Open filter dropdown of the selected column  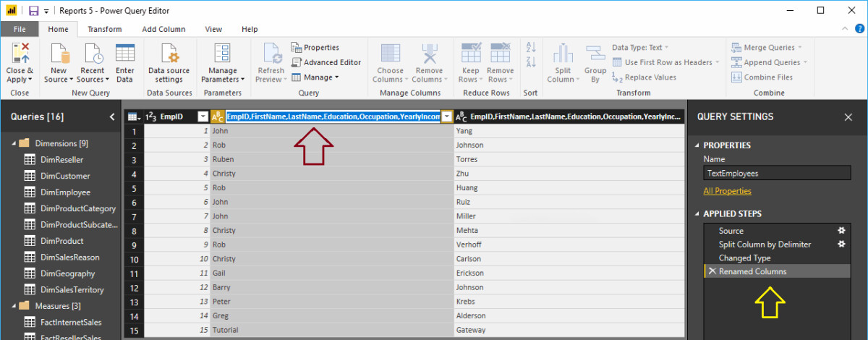pyautogui.click(x=448, y=116)
